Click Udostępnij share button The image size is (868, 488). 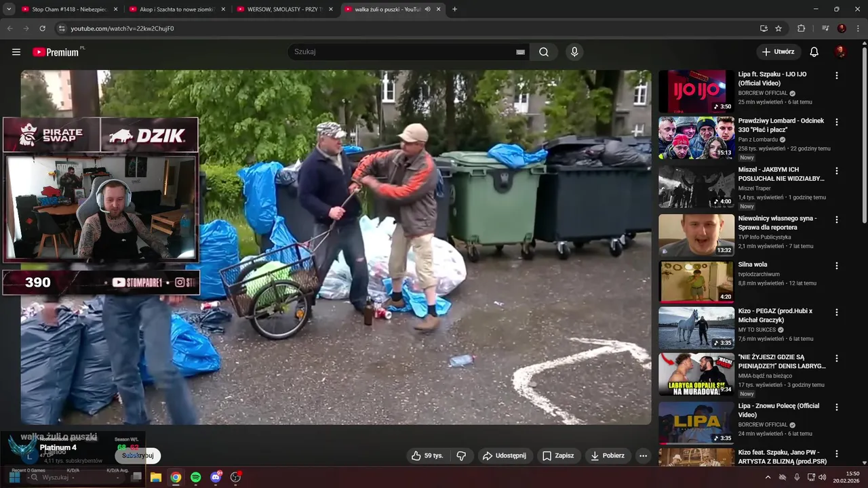[504, 455]
